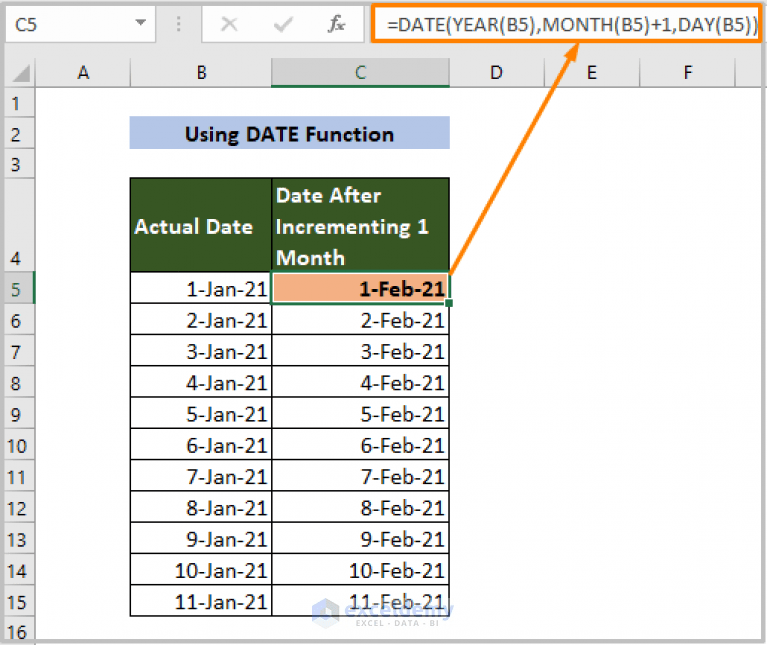The image size is (767, 645).
Task: Select cell with 11-Jan-21
Action: point(201,601)
